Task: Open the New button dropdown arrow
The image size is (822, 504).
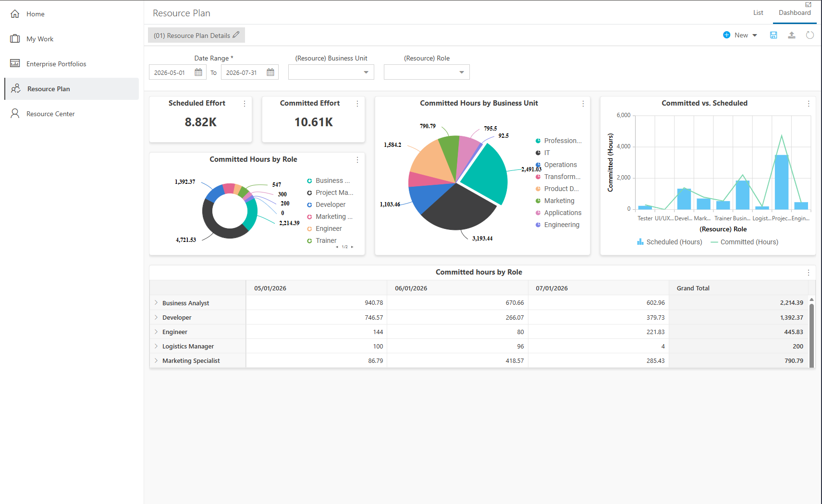Action: 755,36
